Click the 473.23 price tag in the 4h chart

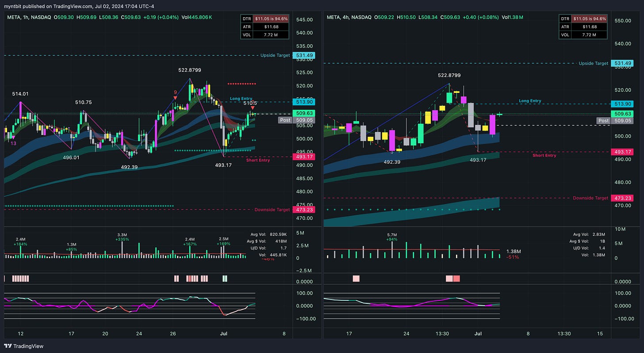coord(621,198)
